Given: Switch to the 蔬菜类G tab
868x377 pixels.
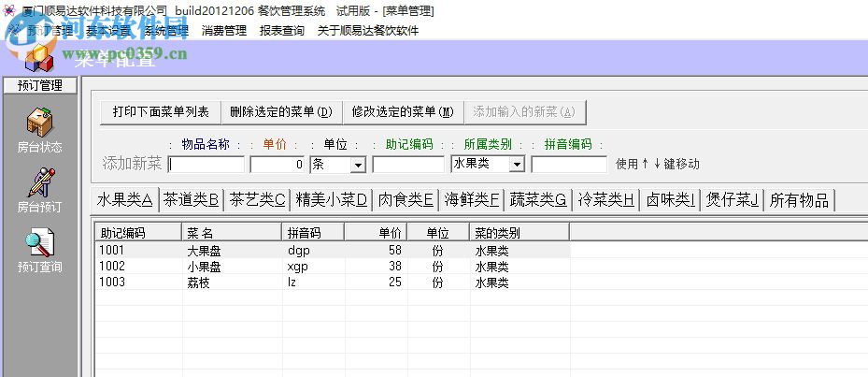Looking at the screenshot, I should point(538,200).
